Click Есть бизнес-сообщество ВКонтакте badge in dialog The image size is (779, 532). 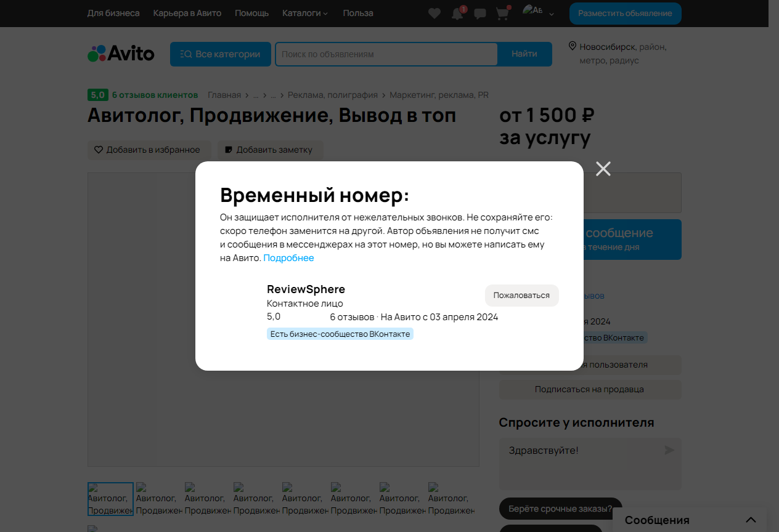(340, 334)
